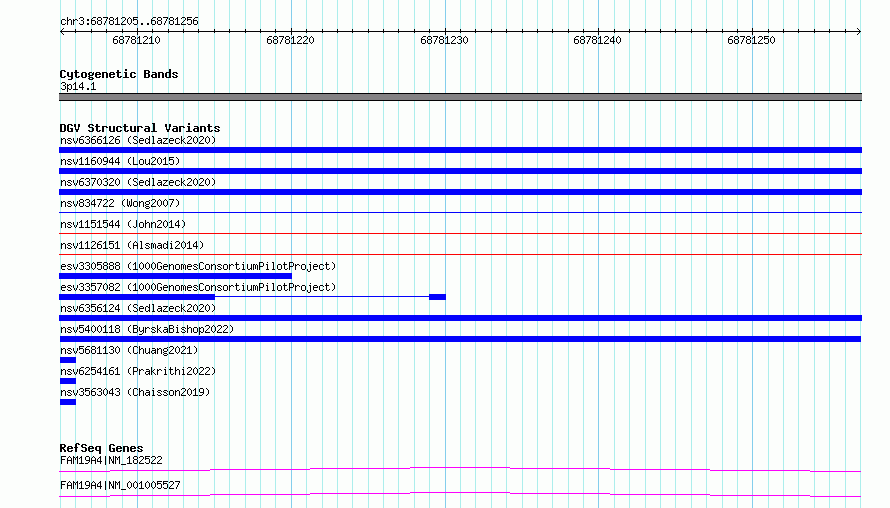Click gene label FAM19A4|NM_001005527
The image size is (890, 508).
pyautogui.click(x=120, y=485)
